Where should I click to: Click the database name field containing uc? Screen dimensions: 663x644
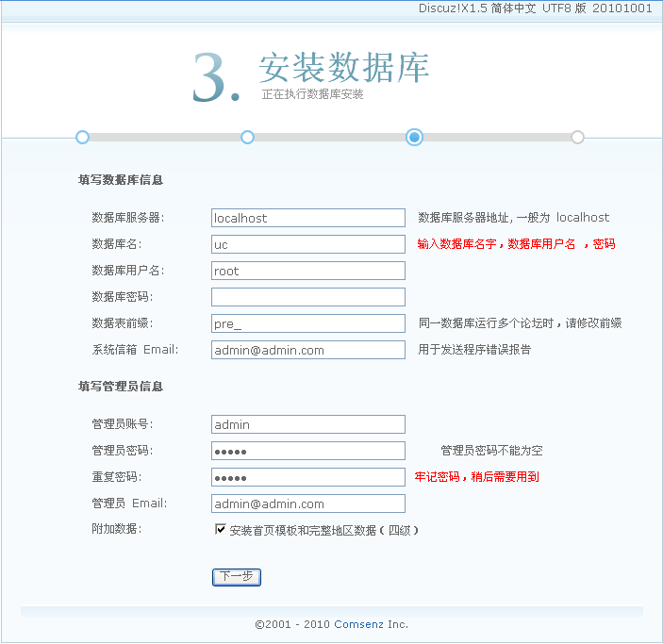pos(307,244)
